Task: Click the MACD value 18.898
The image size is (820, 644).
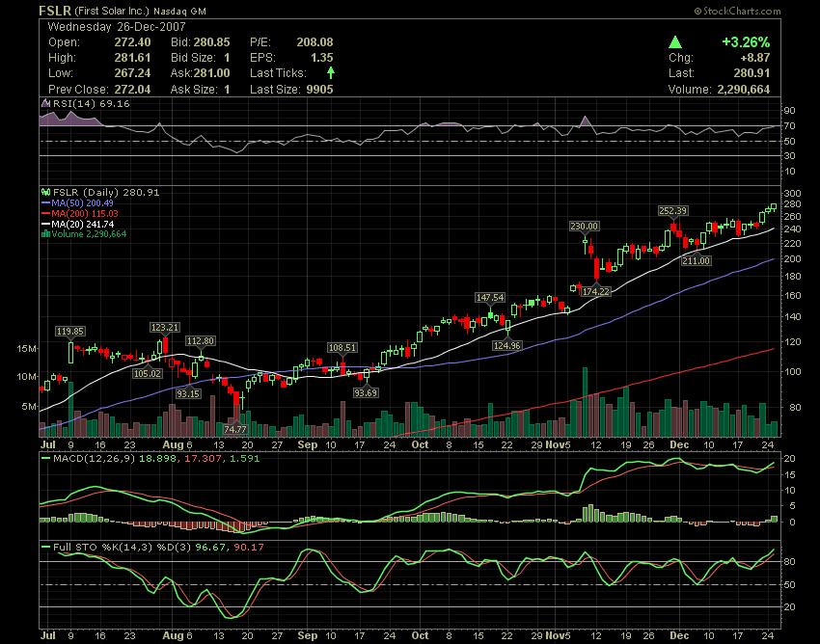Action: click(x=157, y=459)
